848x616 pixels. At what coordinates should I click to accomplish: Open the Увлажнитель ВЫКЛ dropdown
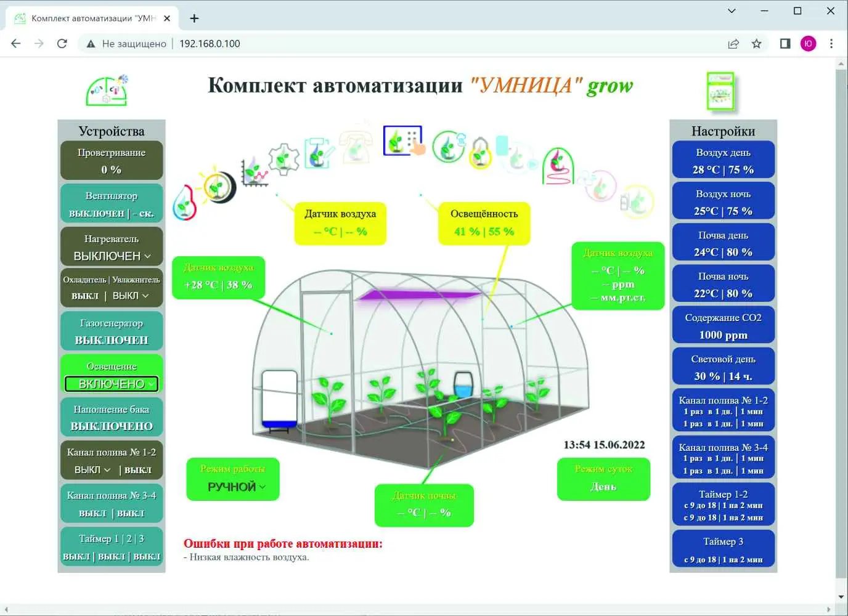pyautogui.click(x=131, y=296)
